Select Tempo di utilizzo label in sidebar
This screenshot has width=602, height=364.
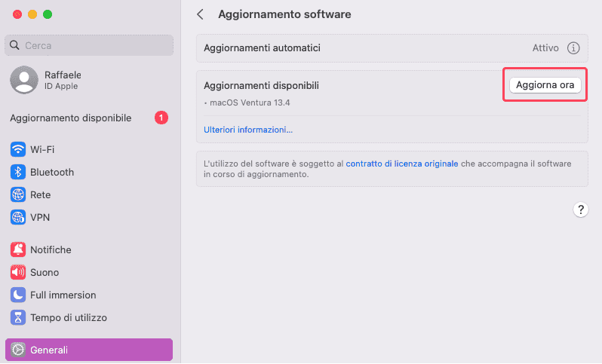click(x=69, y=317)
